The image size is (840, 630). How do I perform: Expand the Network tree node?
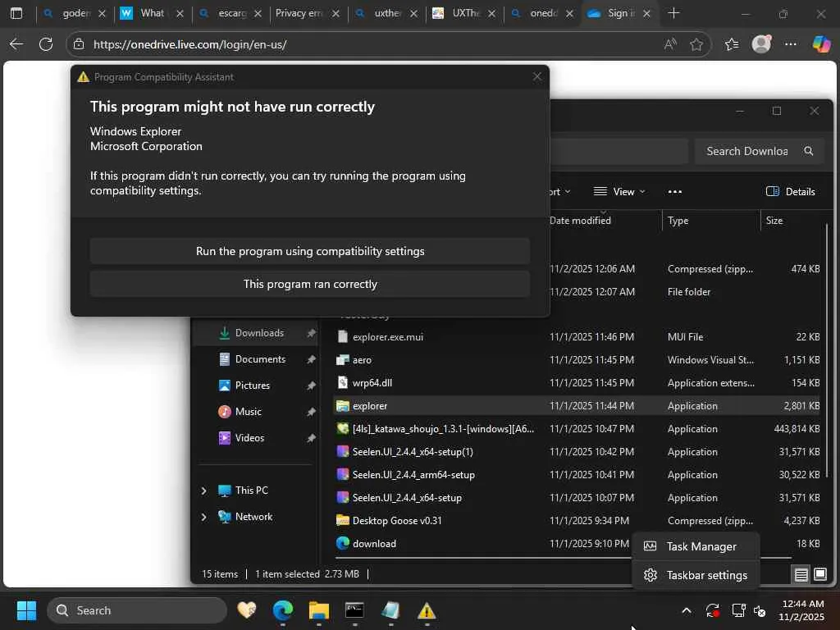click(203, 517)
